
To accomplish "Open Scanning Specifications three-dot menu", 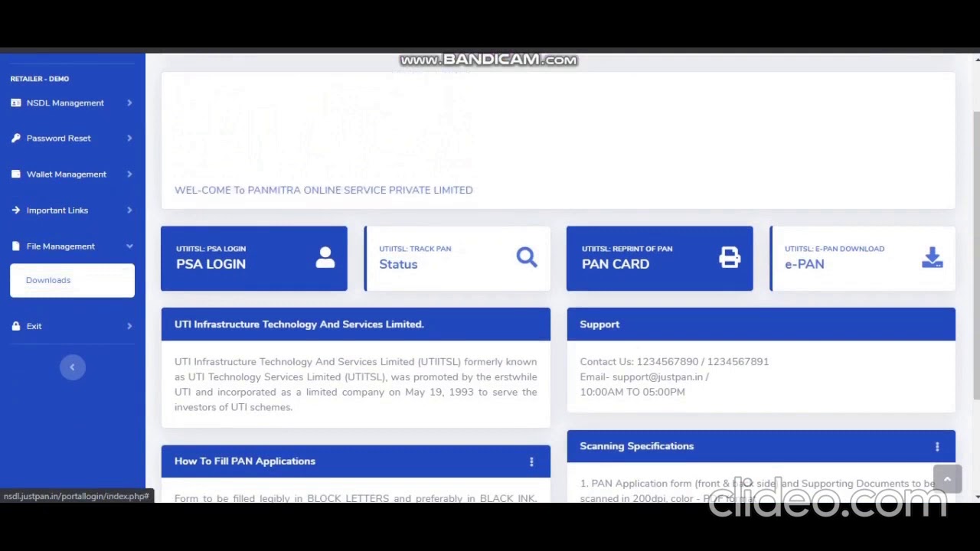I will coord(937,447).
